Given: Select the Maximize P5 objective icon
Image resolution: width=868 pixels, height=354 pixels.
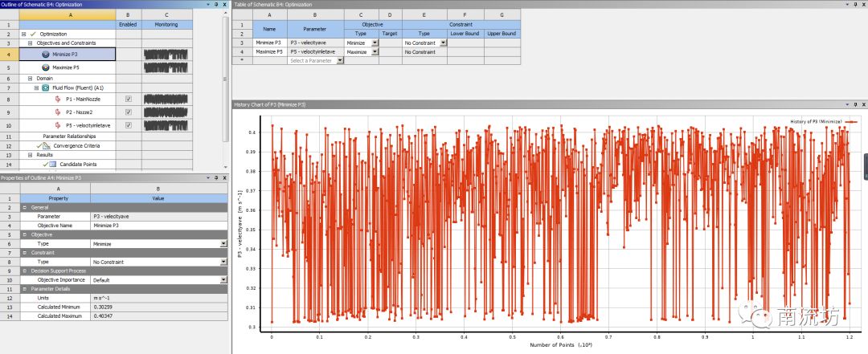Looking at the screenshot, I should pyautogui.click(x=45, y=67).
